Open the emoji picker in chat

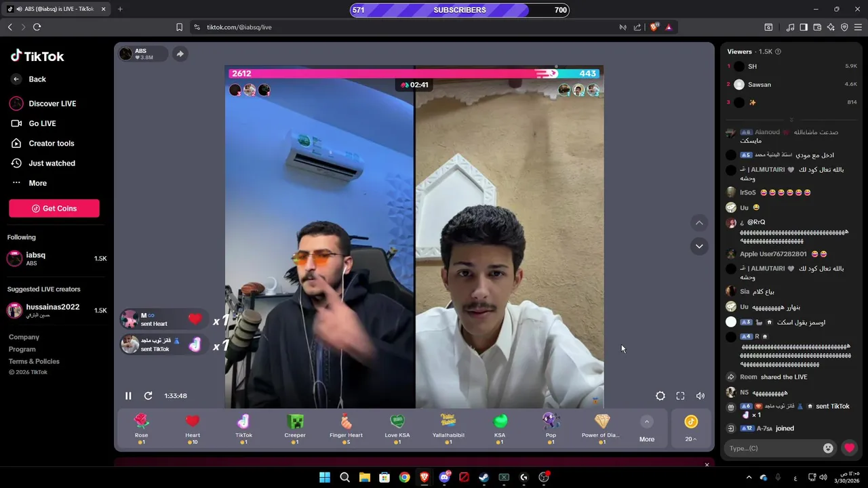point(828,448)
